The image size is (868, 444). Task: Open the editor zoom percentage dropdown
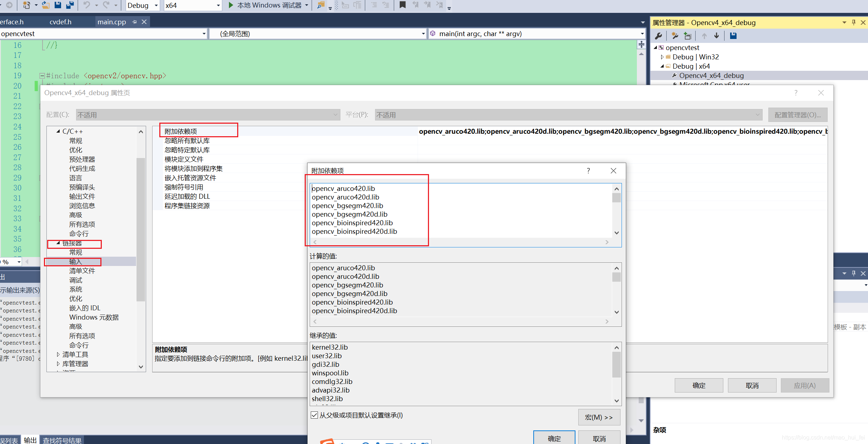pos(19,262)
